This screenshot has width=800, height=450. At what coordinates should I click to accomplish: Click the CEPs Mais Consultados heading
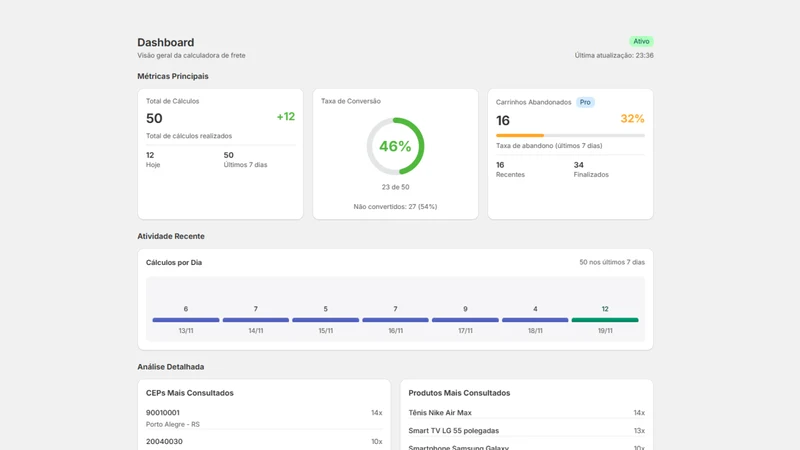click(190, 393)
